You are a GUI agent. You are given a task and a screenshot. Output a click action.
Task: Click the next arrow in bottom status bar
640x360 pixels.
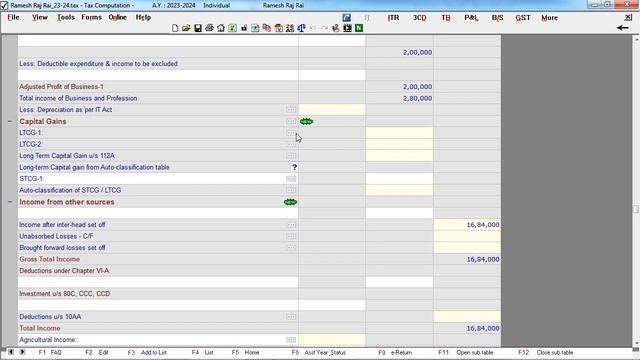coord(22,352)
